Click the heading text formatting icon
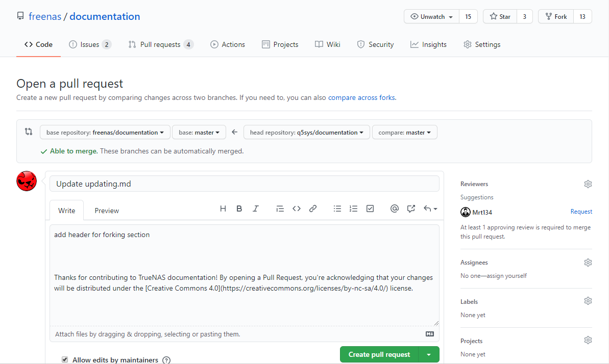The image size is (609, 364). (x=223, y=209)
